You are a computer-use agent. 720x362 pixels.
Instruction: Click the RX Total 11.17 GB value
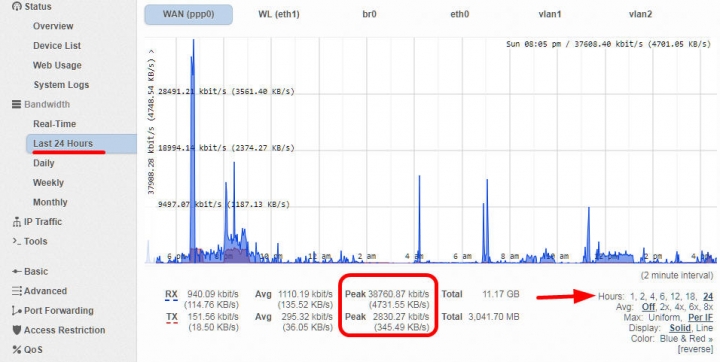pos(501,294)
